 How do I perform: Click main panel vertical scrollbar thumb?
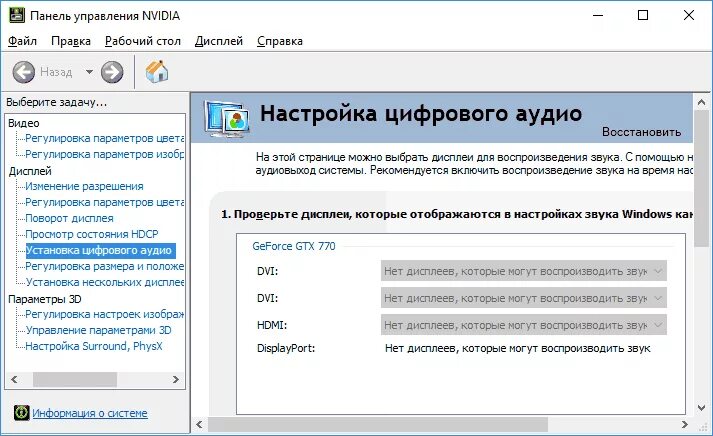pyautogui.click(x=701, y=179)
